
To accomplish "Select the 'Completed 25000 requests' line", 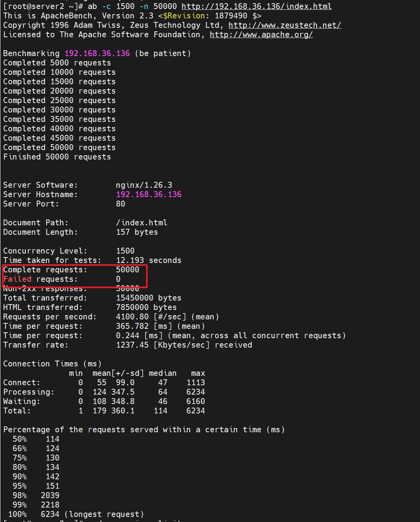I will pos(59,100).
